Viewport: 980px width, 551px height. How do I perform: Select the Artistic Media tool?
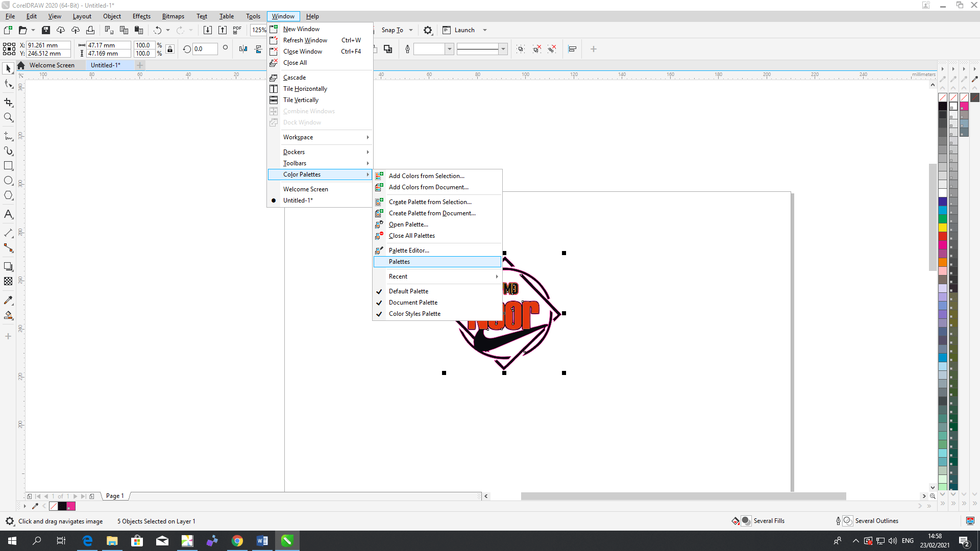tap(8, 151)
